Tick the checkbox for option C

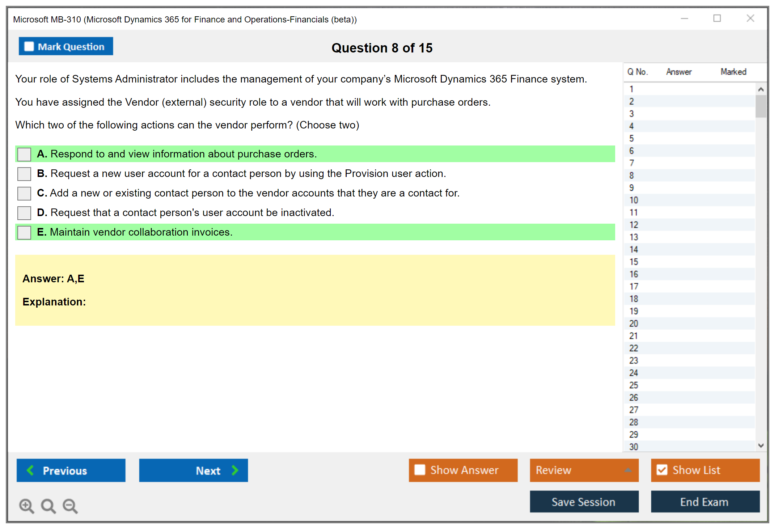(x=24, y=193)
